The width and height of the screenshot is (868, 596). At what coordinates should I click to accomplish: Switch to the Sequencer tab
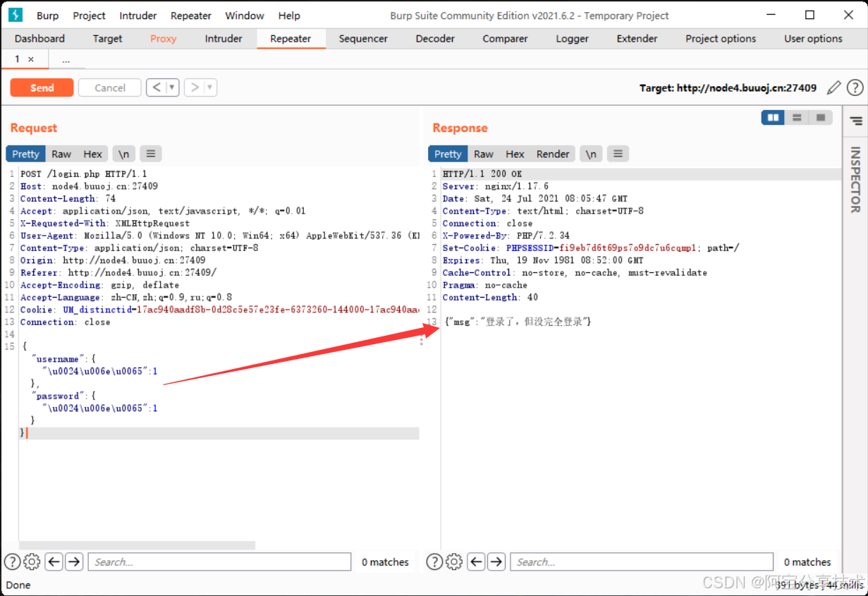pyautogui.click(x=363, y=39)
